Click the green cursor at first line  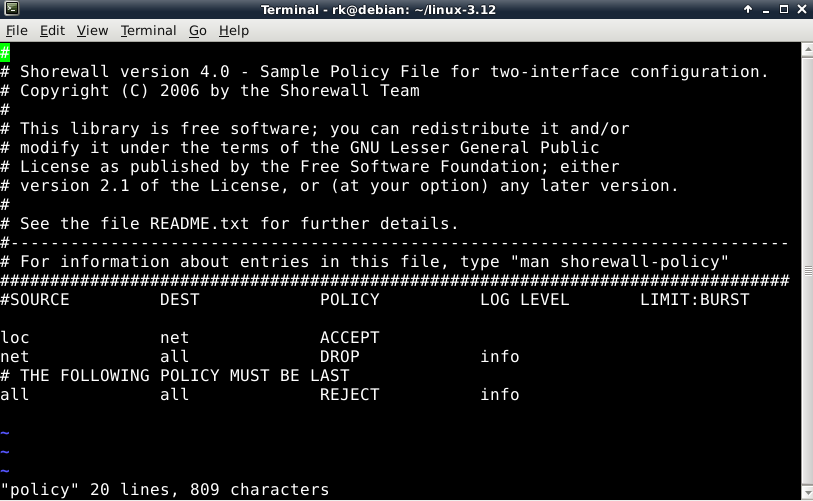tap(5, 52)
